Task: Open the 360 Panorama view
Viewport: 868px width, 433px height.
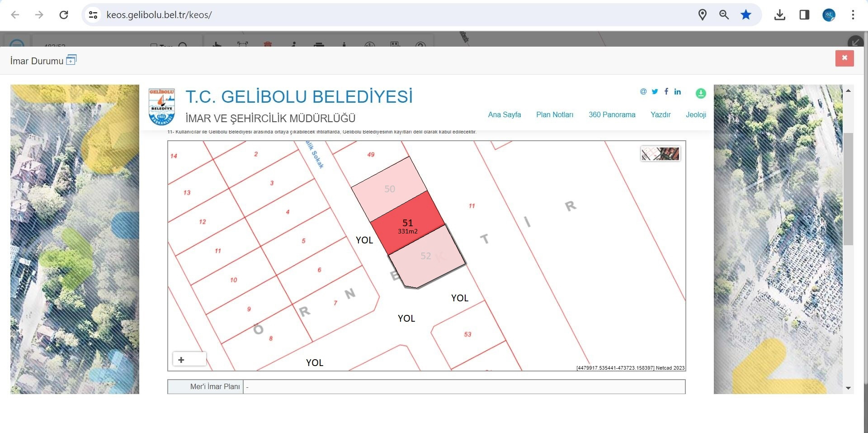Action: coord(612,114)
